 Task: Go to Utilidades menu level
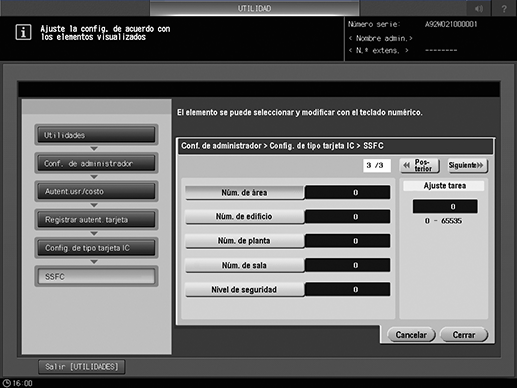pos(96,135)
